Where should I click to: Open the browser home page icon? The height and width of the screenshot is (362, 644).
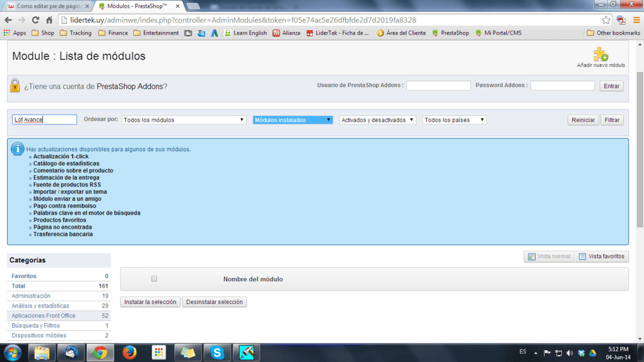pyautogui.click(x=49, y=20)
